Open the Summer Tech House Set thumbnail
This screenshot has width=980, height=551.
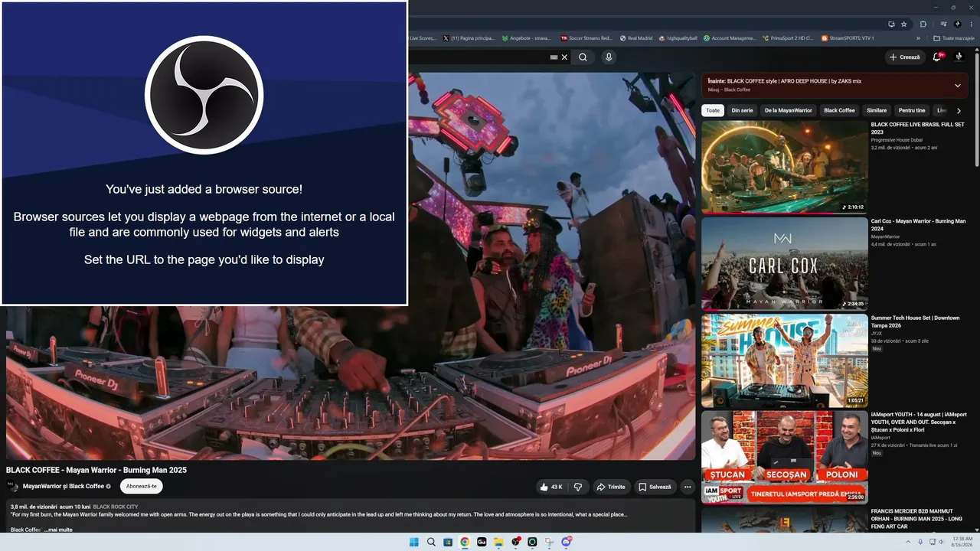785,360
